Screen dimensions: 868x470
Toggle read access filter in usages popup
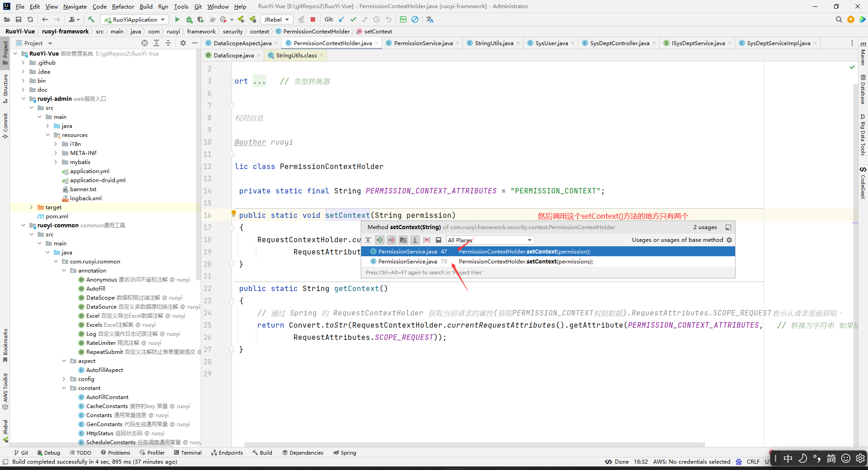pos(380,240)
